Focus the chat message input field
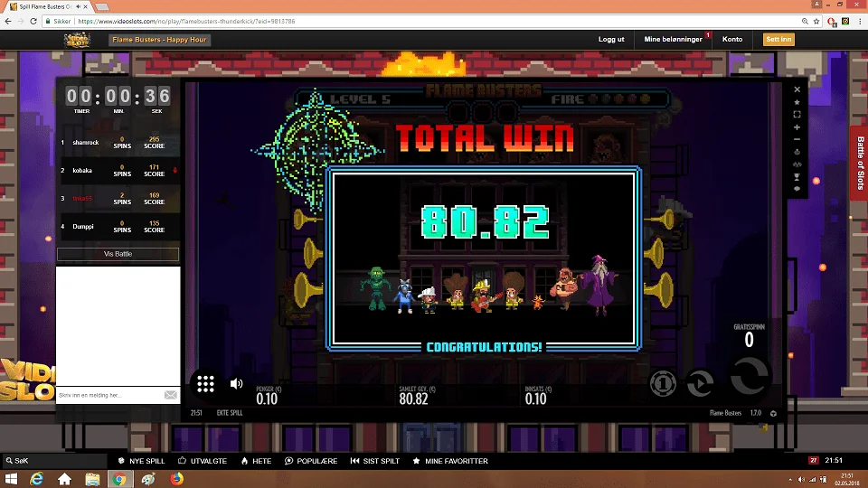The height and width of the screenshot is (488, 868). point(109,395)
